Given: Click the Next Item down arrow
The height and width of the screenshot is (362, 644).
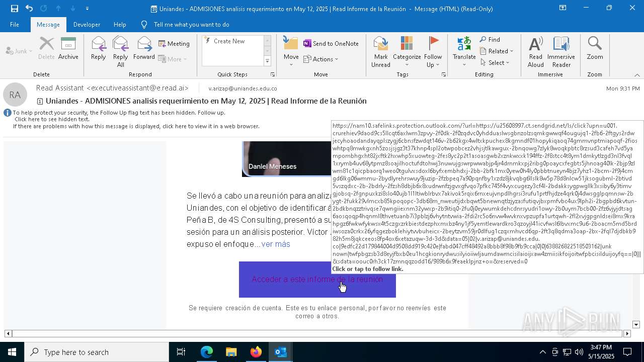Looking at the screenshot, I should coord(73,9).
